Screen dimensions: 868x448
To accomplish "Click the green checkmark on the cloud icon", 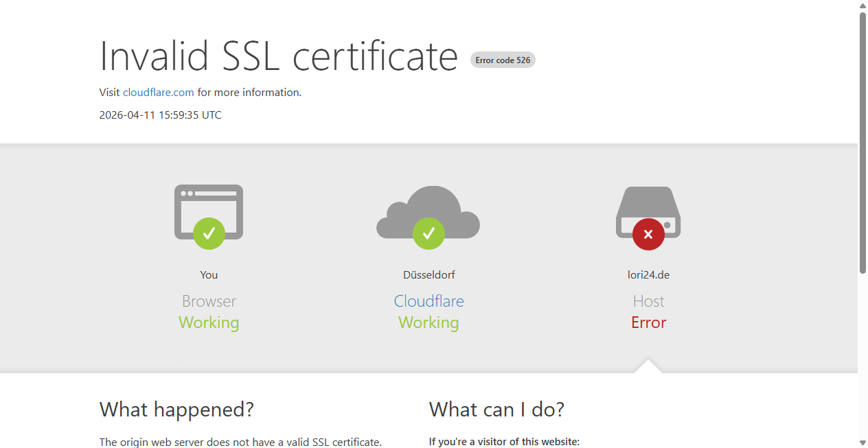I will (429, 233).
